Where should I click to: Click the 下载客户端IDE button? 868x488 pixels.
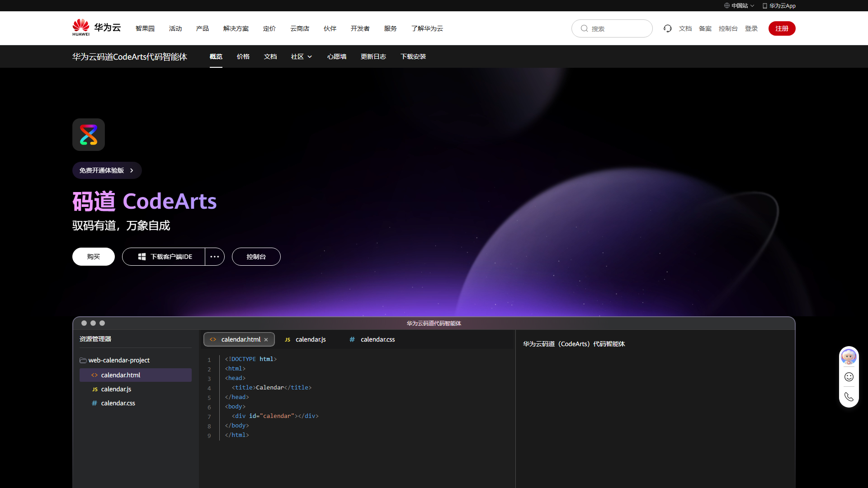click(x=164, y=257)
